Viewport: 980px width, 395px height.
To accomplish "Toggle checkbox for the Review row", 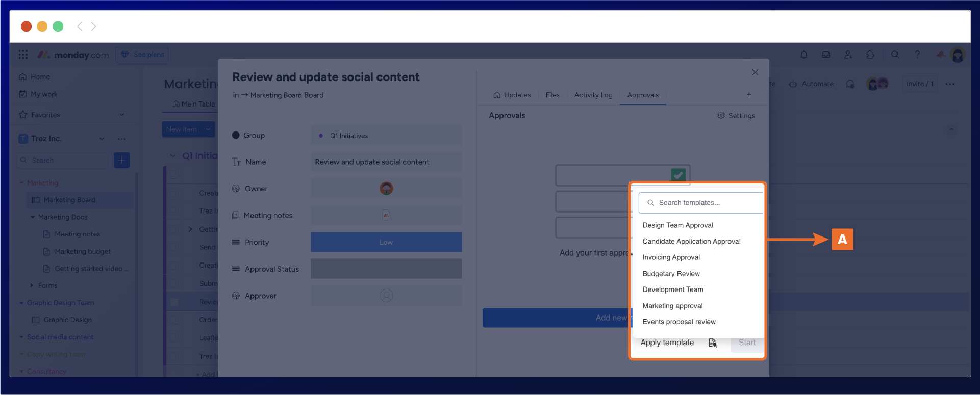I will point(174,302).
